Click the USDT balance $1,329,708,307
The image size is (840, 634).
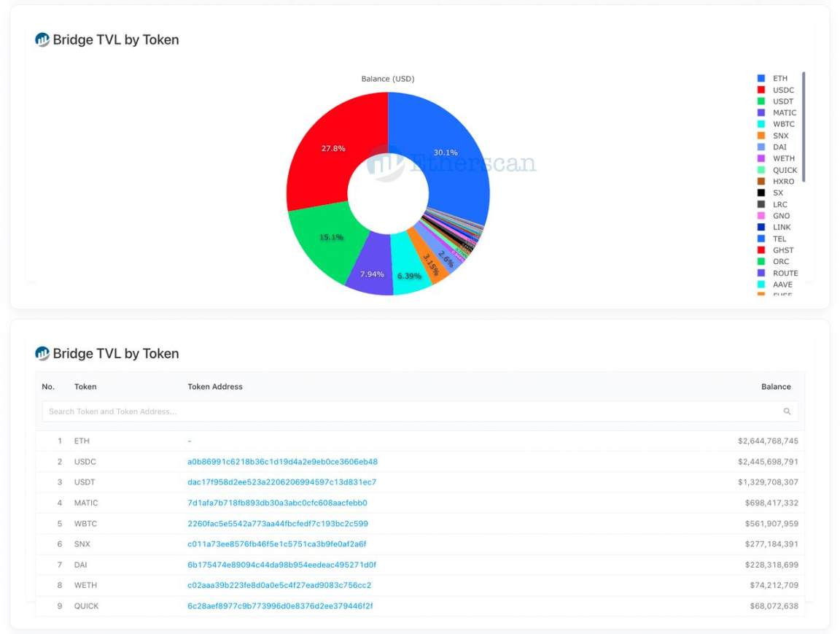[768, 482]
